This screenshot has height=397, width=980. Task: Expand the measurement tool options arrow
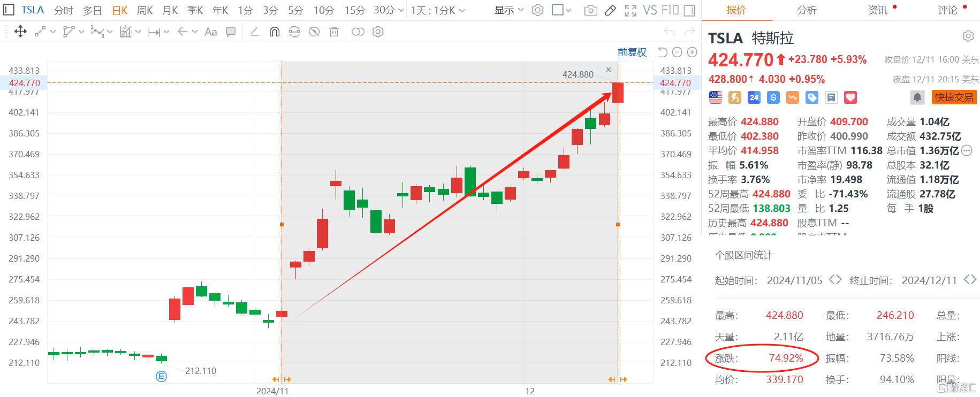tap(138, 32)
